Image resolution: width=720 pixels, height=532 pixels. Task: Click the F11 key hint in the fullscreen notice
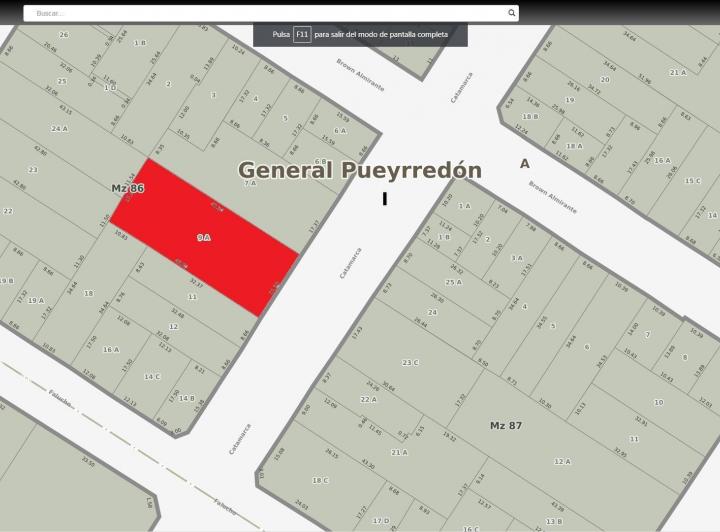(x=302, y=34)
